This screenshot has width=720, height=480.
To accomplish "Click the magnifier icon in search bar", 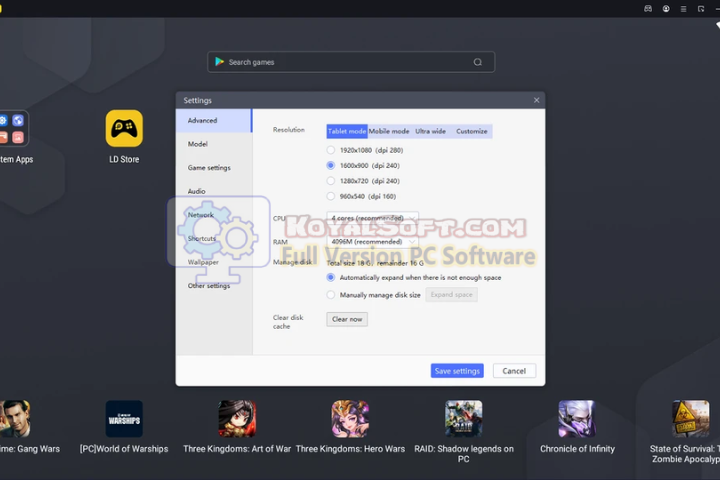I will click(478, 62).
